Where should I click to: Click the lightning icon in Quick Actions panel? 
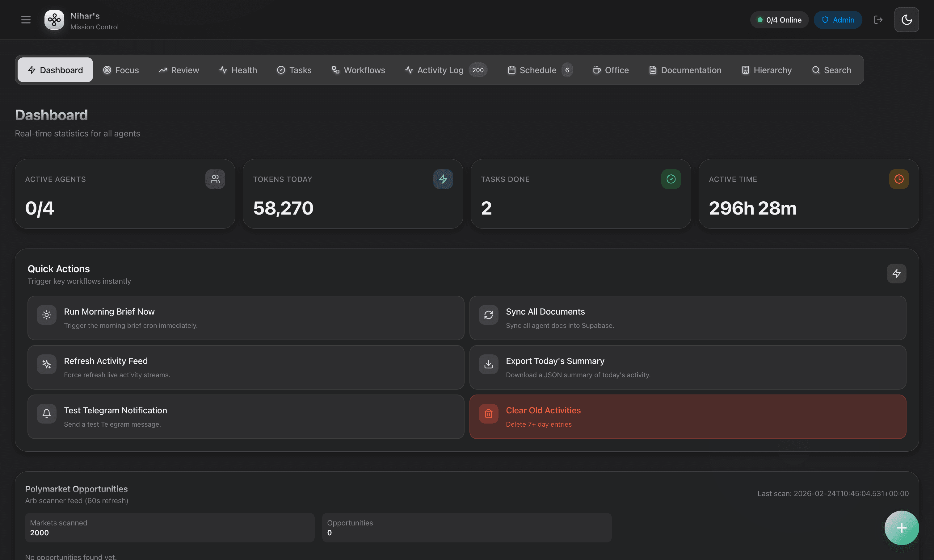coord(897,273)
